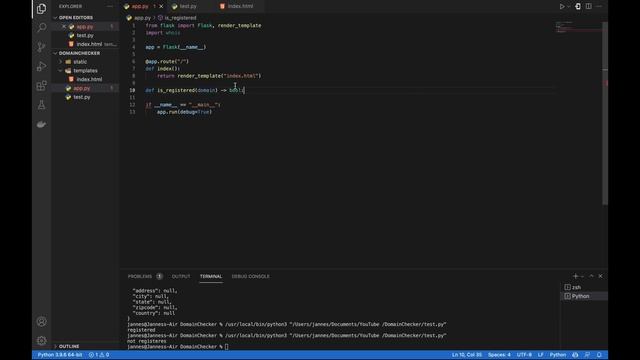The image size is (640, 360).
Task: Open the Explorer view icon
Action: [41, 9]
